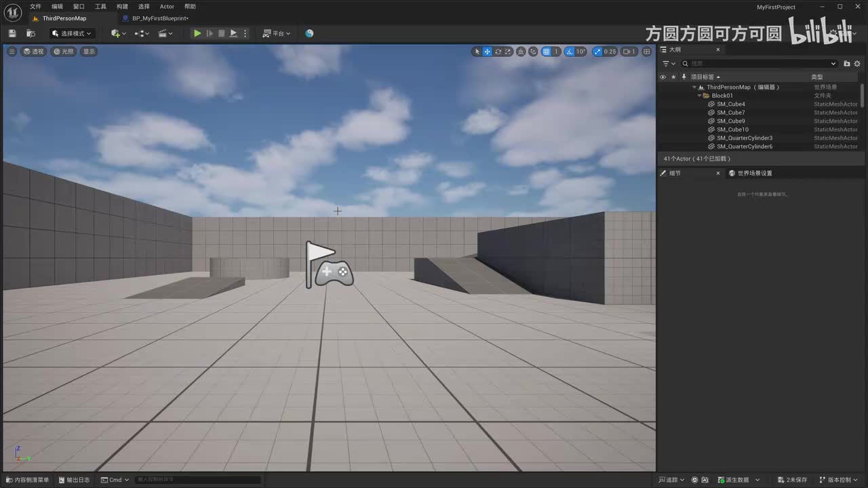This screenshot has width=868, height=488.
Task: Click the frame advance skip button
Action: (x=210, y=33)
